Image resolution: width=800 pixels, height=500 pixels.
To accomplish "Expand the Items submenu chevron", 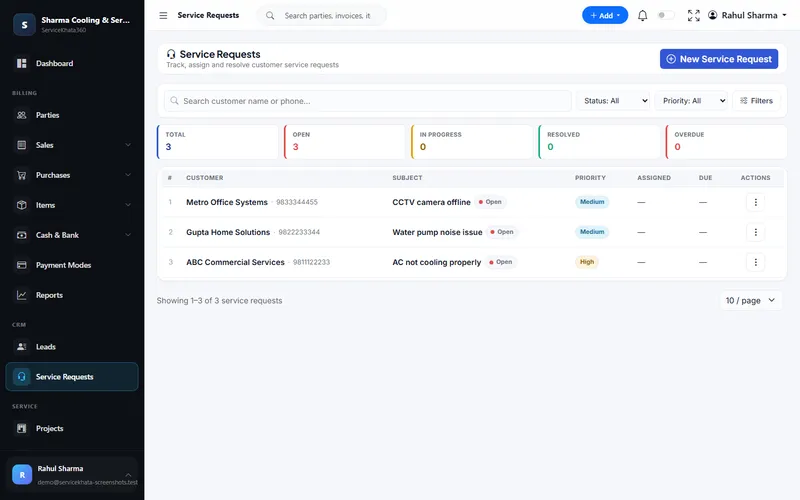I will coord(128,205).
